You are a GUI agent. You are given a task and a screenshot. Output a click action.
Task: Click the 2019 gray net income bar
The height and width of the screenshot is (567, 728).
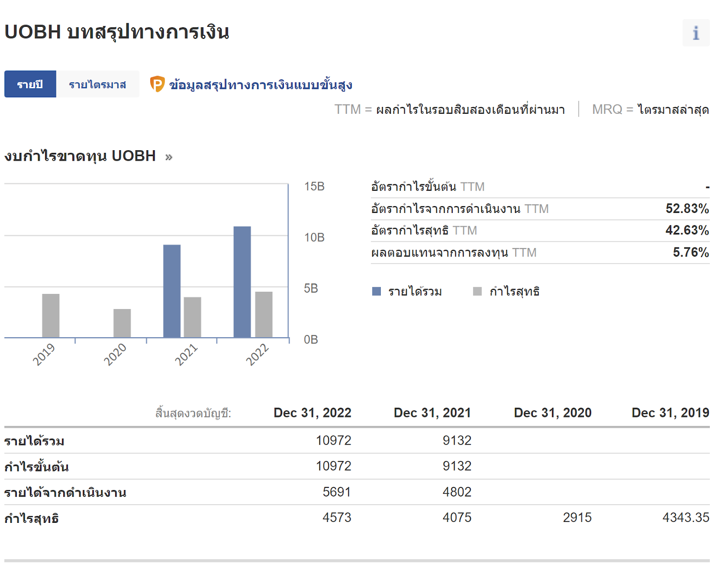pyautogui.click(x=51, y=315)
